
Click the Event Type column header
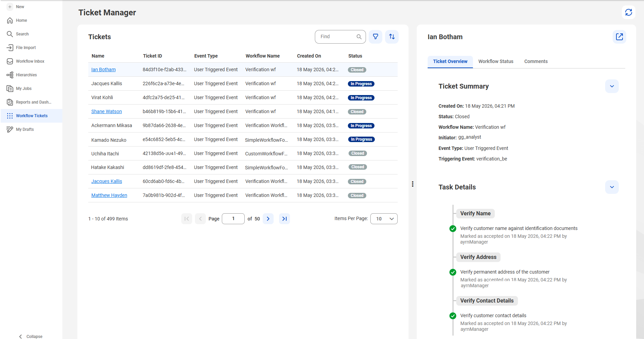coord(206,56)
